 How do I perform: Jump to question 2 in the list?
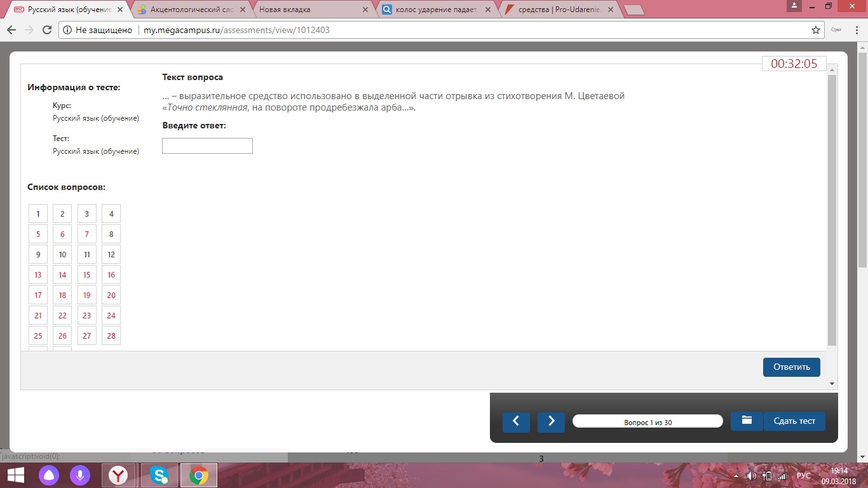(x=62, y=214)
